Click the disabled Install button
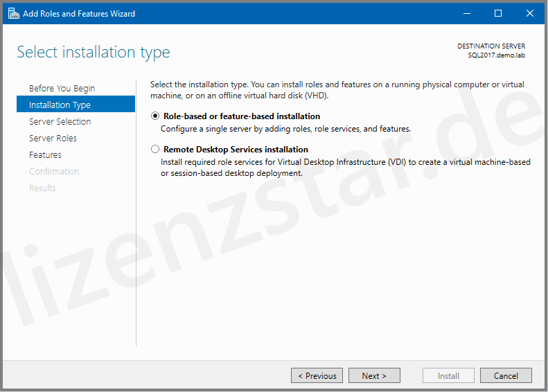The width and height of the screenshot is (548, 392). (x=448, y=375)
